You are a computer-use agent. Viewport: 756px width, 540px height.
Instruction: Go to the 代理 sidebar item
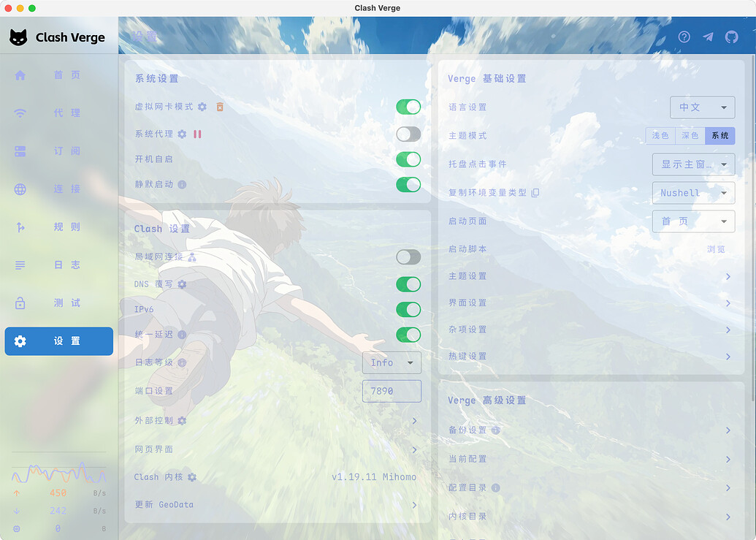tap(59, 113)
